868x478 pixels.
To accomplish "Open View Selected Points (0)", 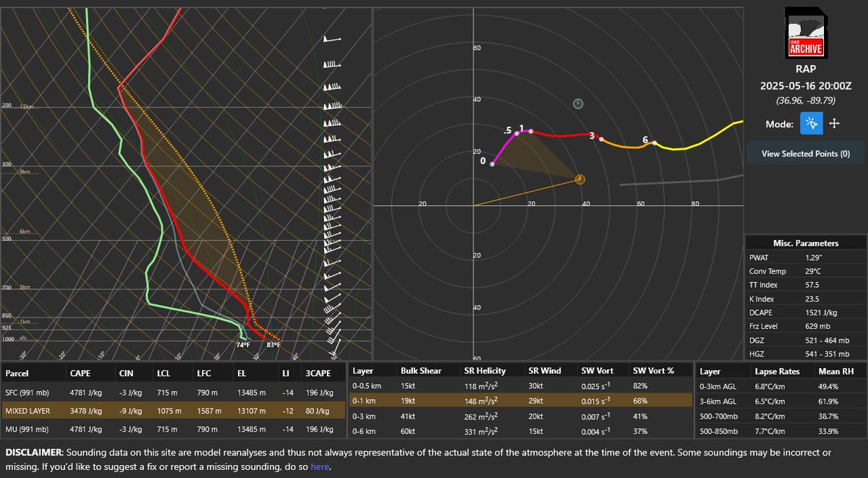I will (x=806, y=153).
